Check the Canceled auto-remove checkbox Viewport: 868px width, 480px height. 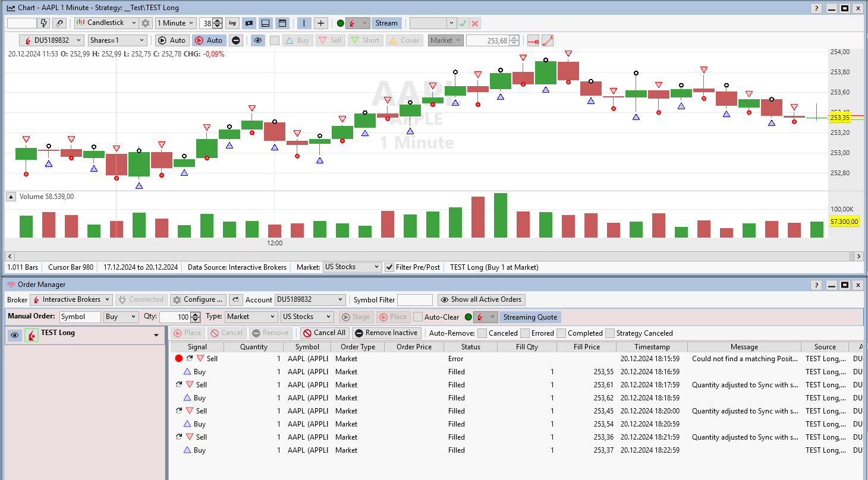[482, 333]
